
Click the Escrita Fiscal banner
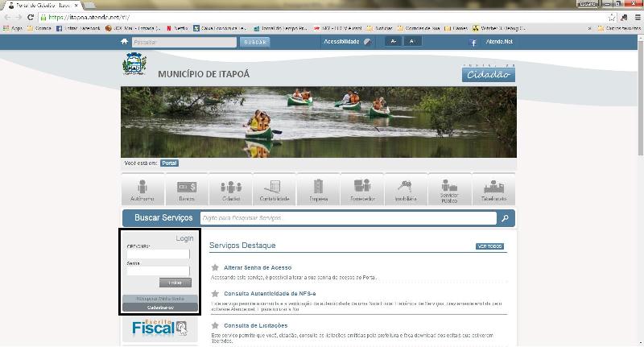click(159, 326)
